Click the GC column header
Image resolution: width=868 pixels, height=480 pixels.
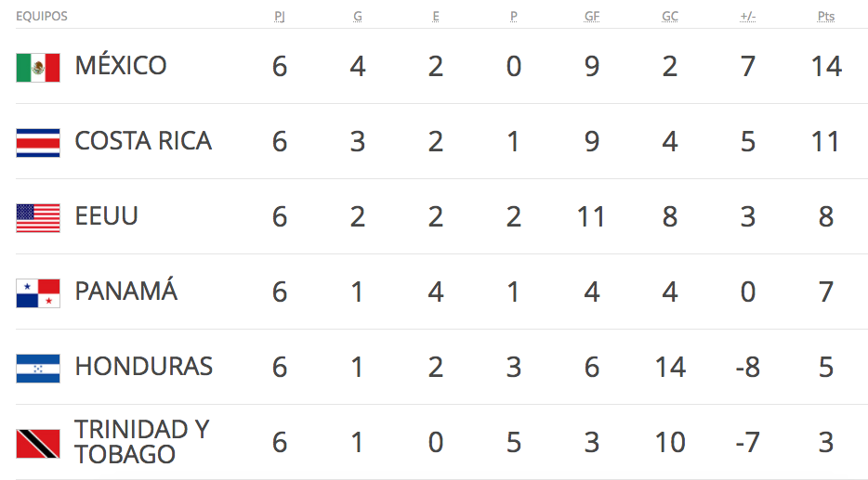(x=670, y=17)
